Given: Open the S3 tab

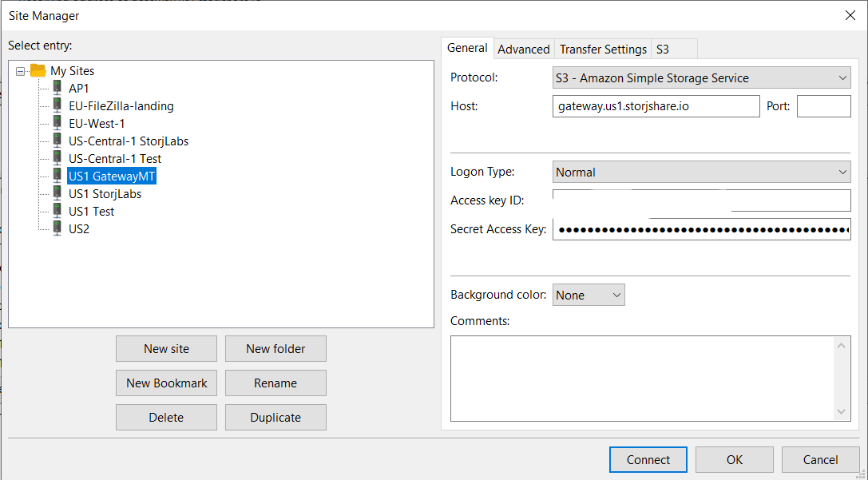Looking at the screenshot, I should click(x=674, y=50).
